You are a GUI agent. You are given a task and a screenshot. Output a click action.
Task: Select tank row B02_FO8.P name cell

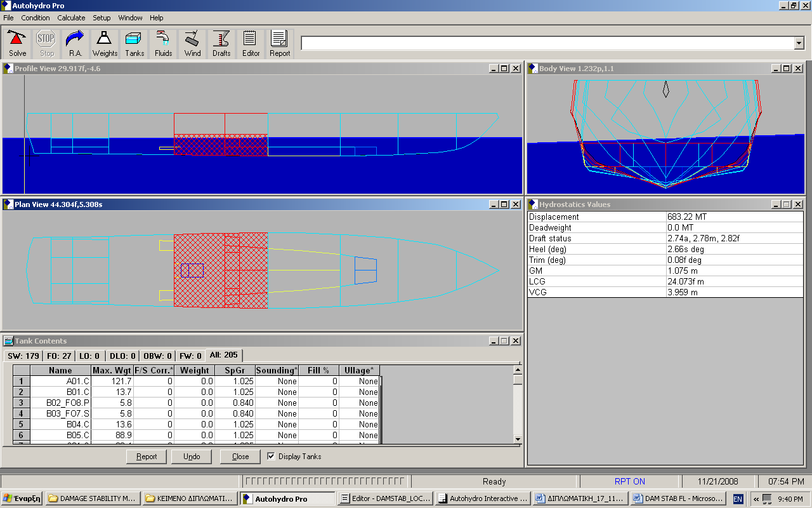click(61, 403)
